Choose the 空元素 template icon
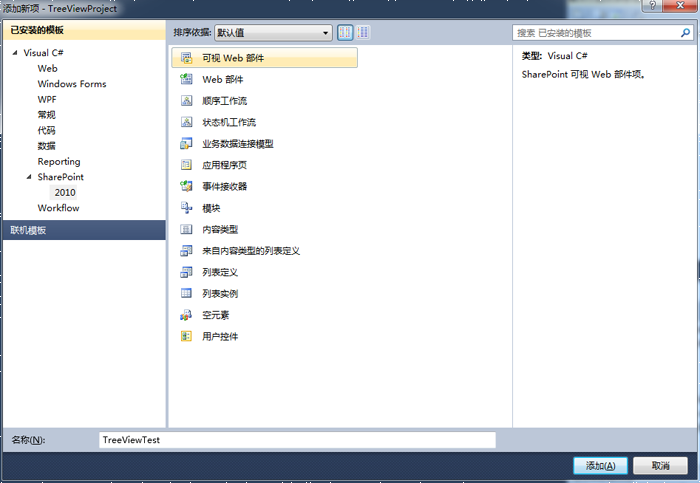 186,315
